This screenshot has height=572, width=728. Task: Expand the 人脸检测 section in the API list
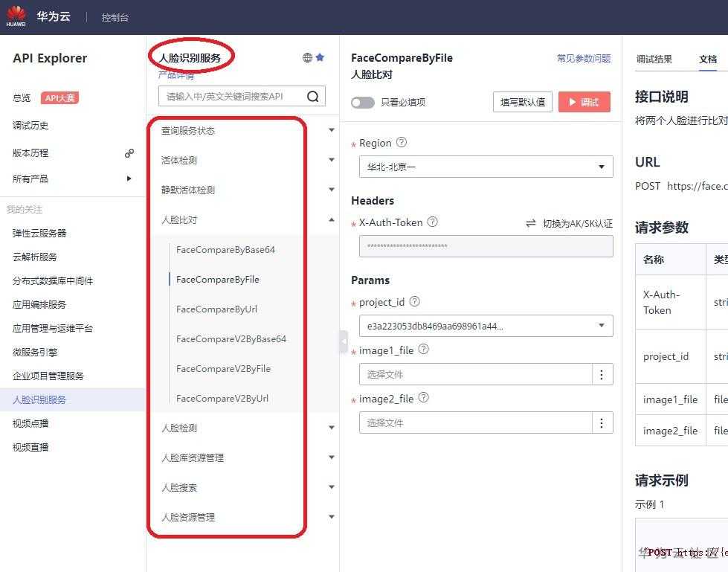331,428
